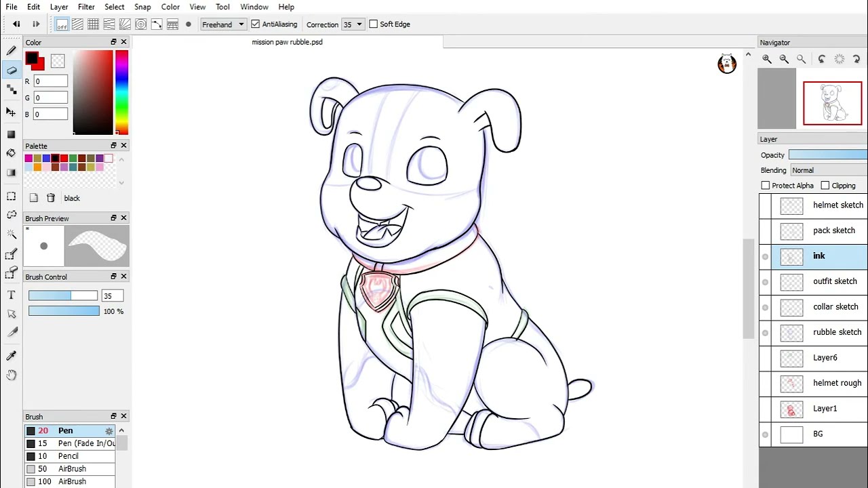868x488 pixels.
Task: Rotate canvas right in Navigator
Action: point(856,60)
